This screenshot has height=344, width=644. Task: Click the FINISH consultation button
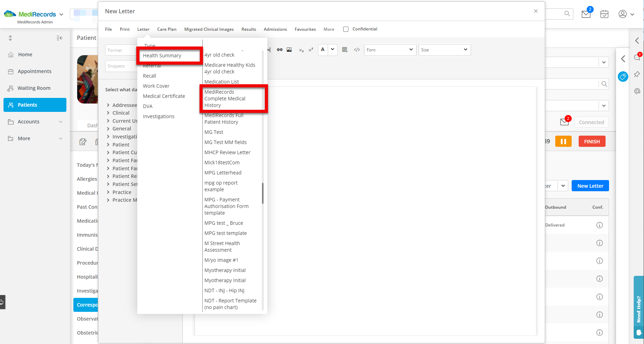coord(592,141)
